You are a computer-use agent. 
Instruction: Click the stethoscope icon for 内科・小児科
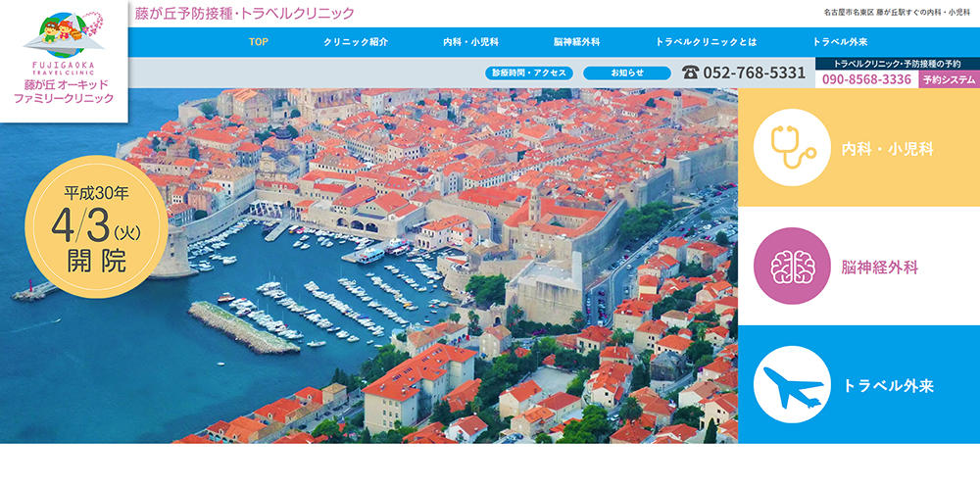coord(792,148)
